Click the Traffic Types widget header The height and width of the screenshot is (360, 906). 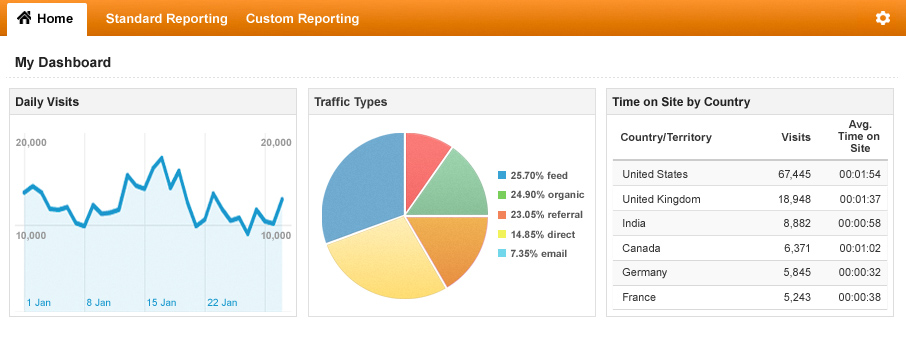tap(452, 102)
